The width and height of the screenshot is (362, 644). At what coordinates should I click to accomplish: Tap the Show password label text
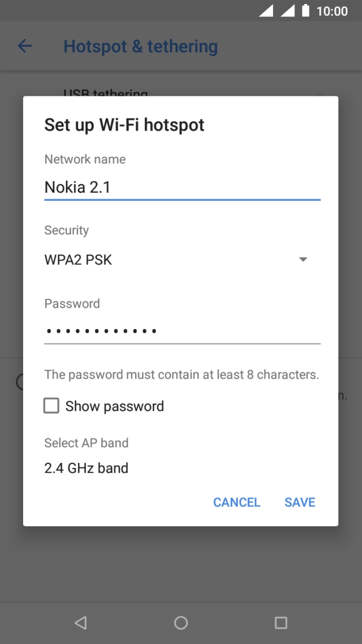coord(114,406)
